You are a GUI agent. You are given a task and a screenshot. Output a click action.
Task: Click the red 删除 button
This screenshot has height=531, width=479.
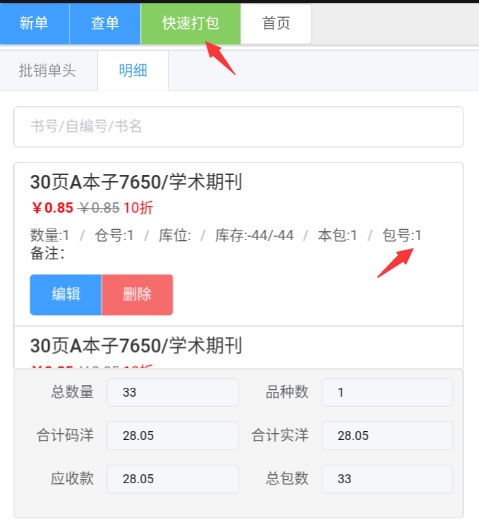(137, 295)
